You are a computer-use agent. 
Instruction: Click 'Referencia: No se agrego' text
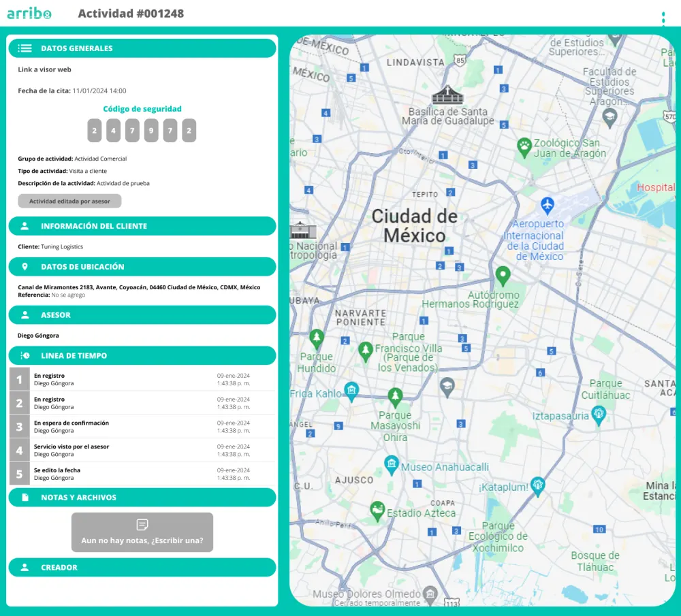pyautogui.click(x=51, y=295)
